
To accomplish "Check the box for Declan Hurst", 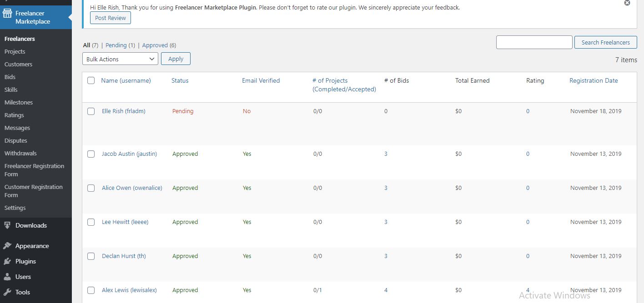I will (x=91, y=256).
